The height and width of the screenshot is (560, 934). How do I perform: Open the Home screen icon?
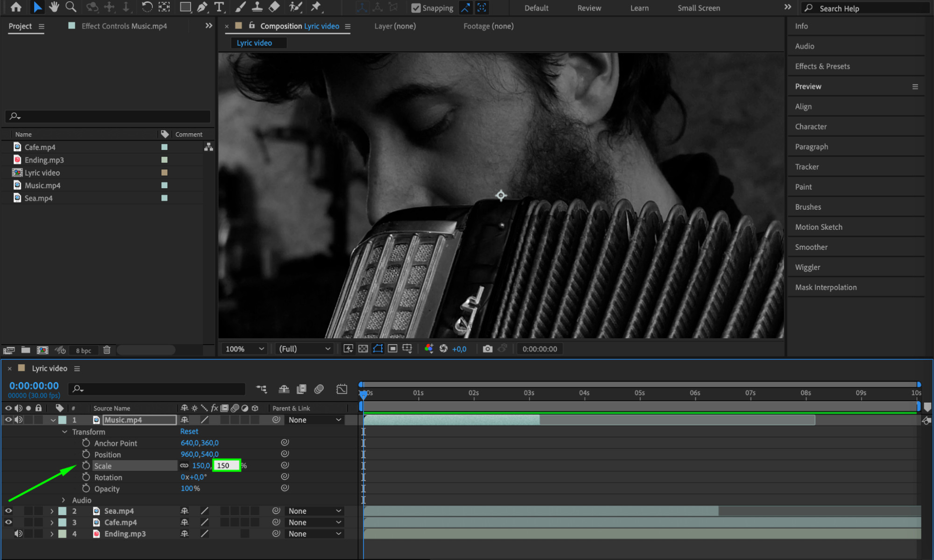[x=16, y=7]
